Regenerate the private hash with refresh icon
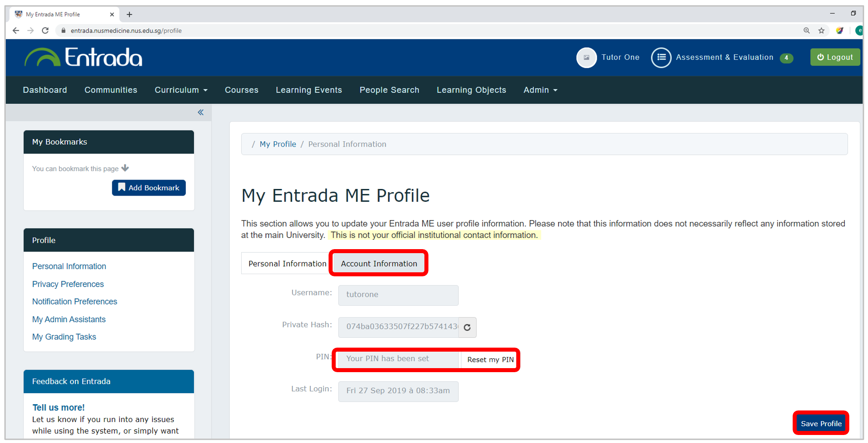 point(467,328)
